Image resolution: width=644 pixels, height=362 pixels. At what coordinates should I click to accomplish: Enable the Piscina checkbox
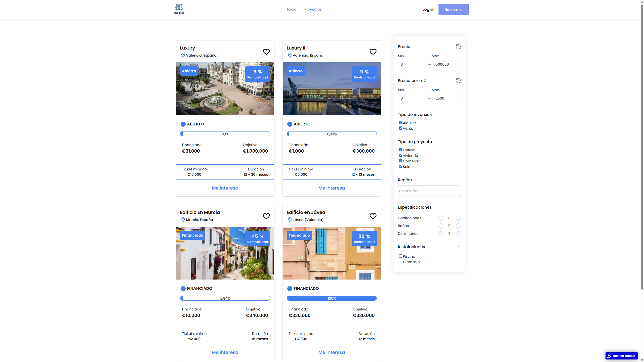click(x=400, y=256)
